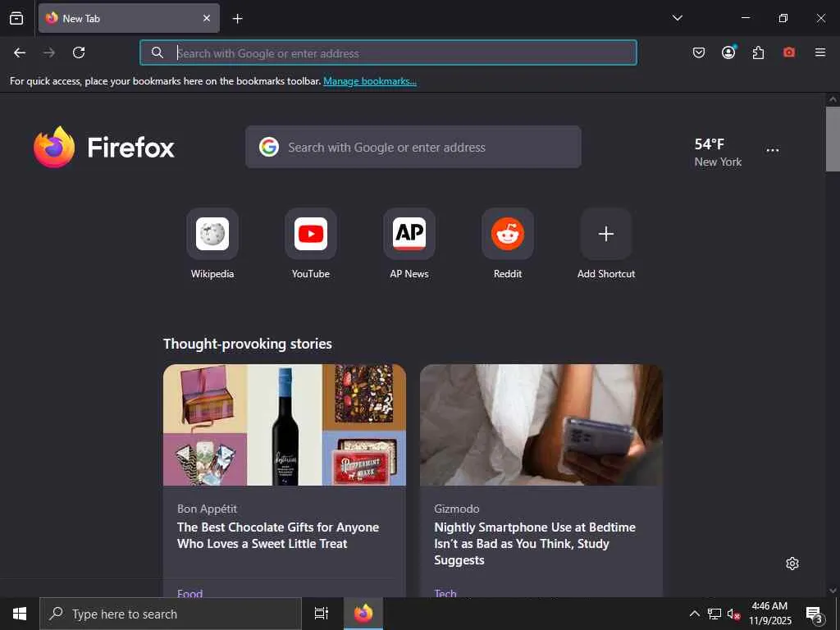840x630 pixels.
Task: Open Nightly Smartphone Use at Bedtime headline
Action: coord(535,543)
